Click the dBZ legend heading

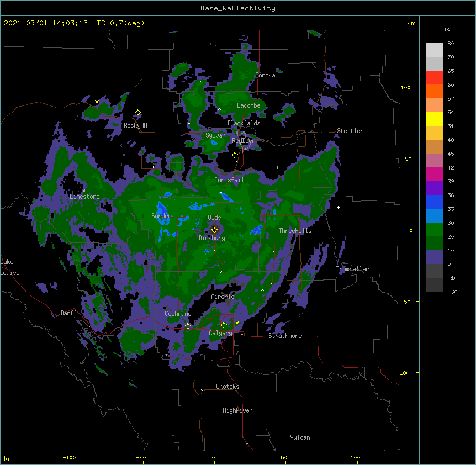[x=447, y=29]
